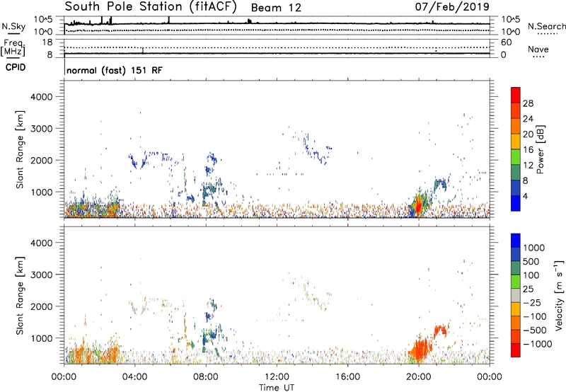
Task: Pick the bright blue top Velocity colorbar segment
Action: coord(516,241)
